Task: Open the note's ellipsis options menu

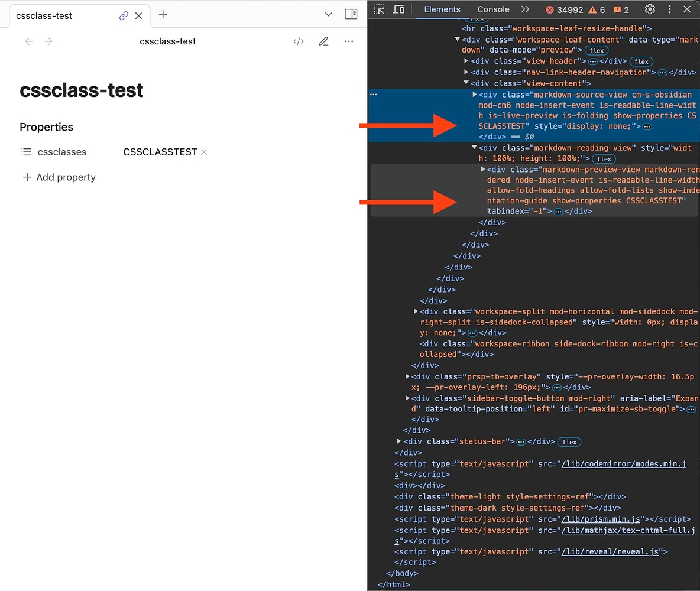Action: pos(348,41)
